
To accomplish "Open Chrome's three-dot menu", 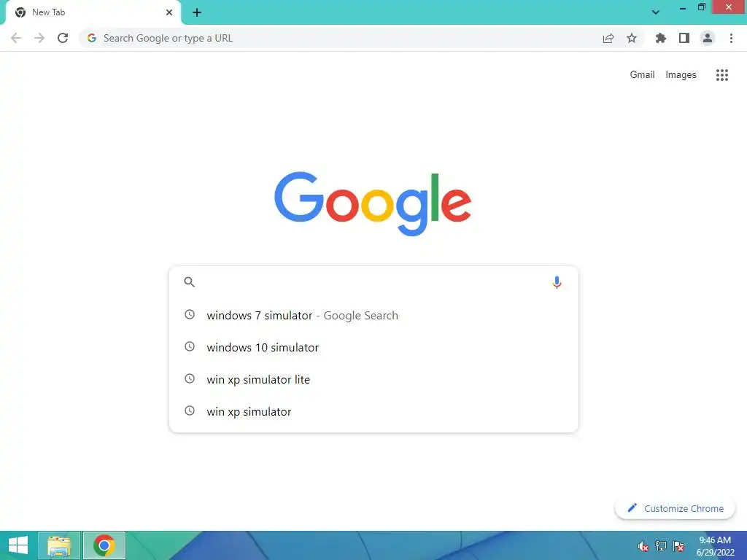I will click(x=731, y=38).
